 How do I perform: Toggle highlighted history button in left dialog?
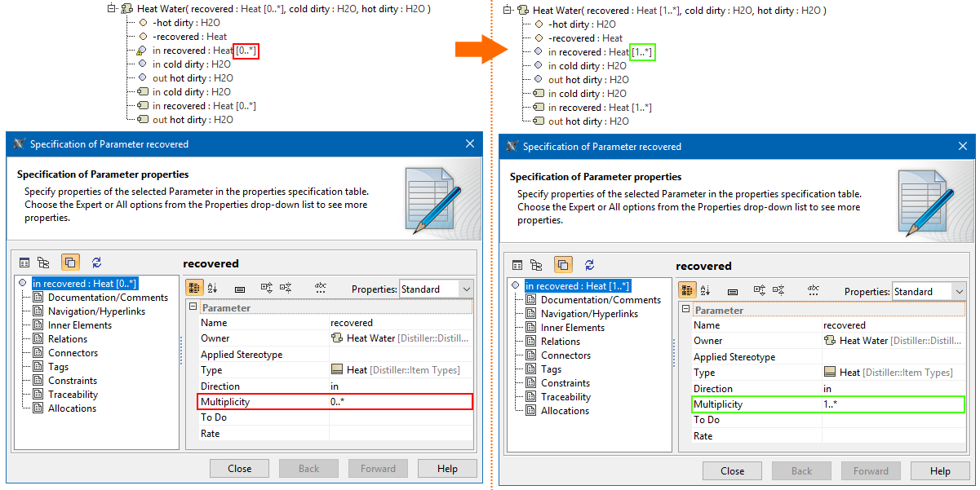pyautogui.click(x=70, y=263)
